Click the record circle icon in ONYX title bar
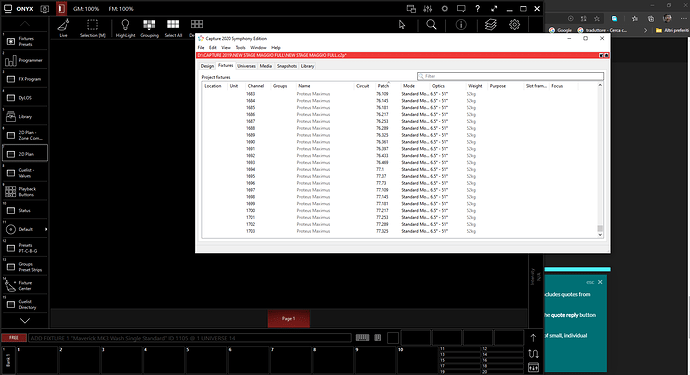Screen dimensions: 690x375 point(444,8)
